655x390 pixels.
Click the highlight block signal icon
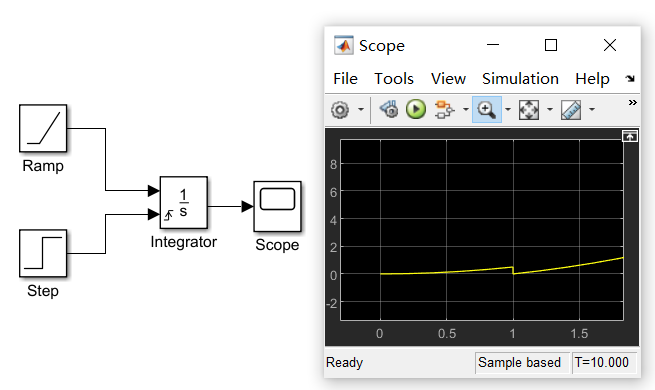pyautogui.click(x=444, y=109)
